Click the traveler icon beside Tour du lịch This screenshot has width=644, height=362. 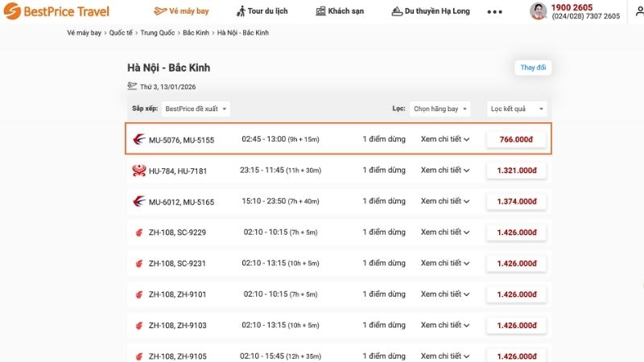tap(241, 11)
